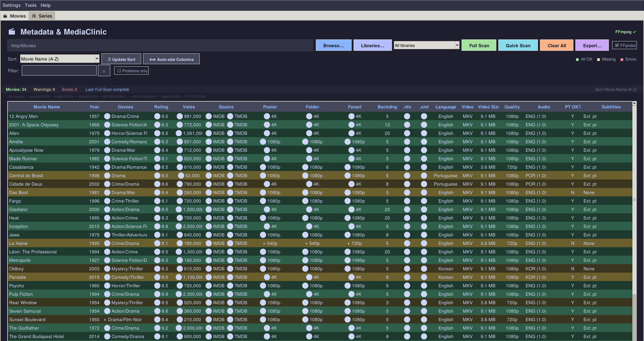The height and width of the screenshot is (341, 644).
Task: Run a Quick Scan
Action: pyautogui.click(x=518, y=46)
